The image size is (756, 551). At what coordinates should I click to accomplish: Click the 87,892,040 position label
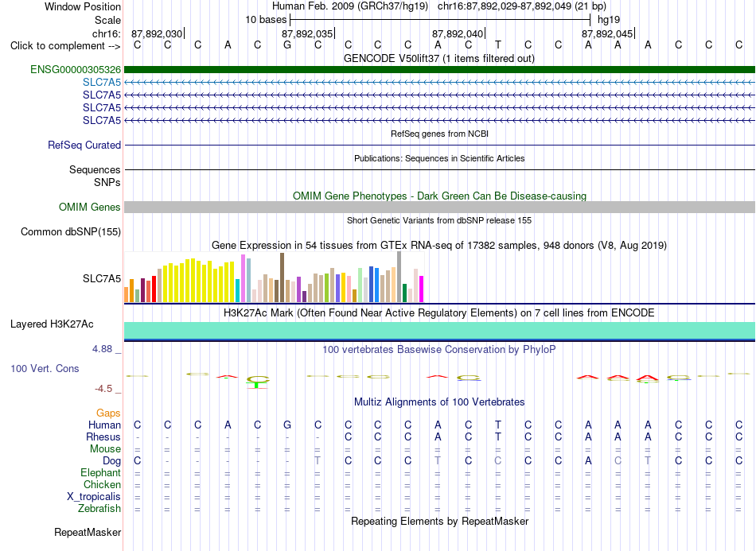point(458,33)
